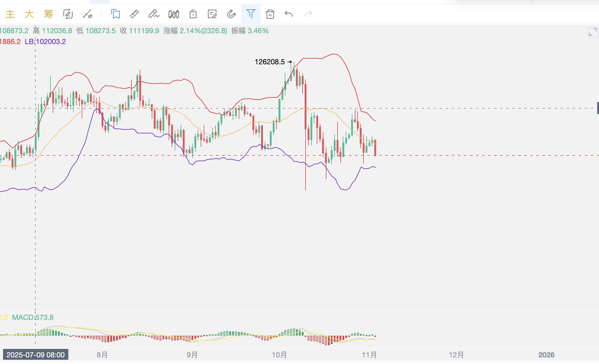Toggle hide candlesticks icon

point(174,14)
